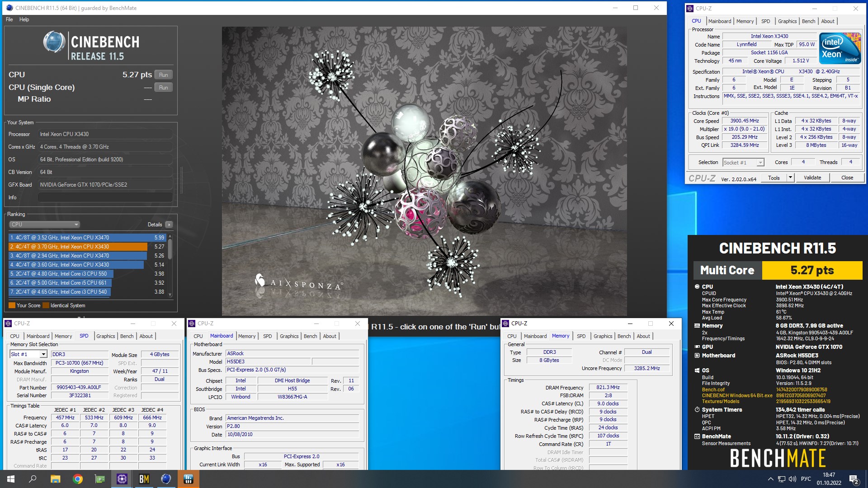Open network tray icon
The image size is (868, 488).
(x=782, y=479)
